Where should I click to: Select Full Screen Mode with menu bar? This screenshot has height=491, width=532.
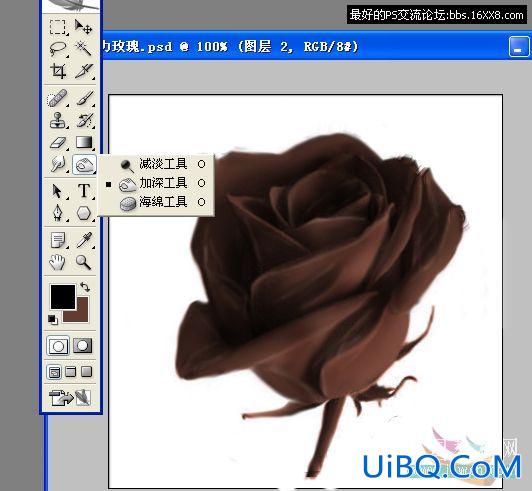click(71, 372)
